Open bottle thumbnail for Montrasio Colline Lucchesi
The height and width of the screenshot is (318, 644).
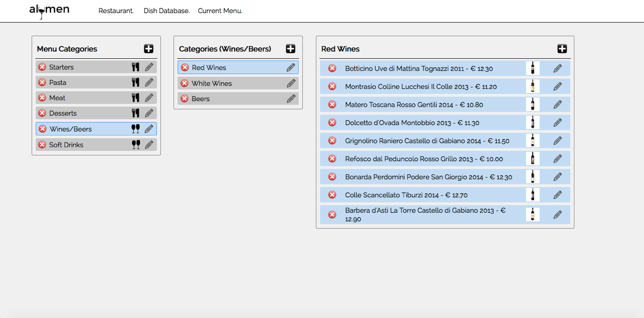[x=533, y=86]
